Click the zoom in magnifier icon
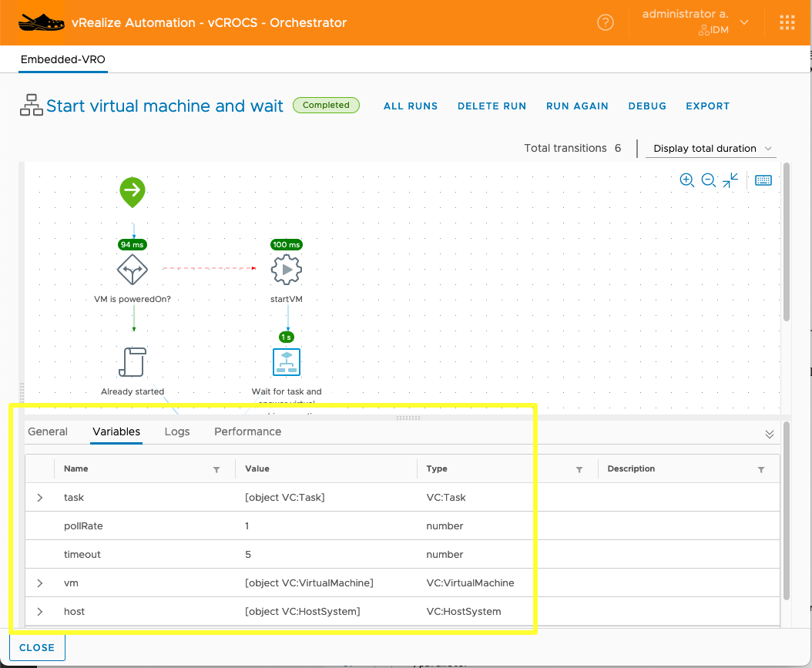Image resolution: width=812 pixels, height=668 pixels. tap(686, 180)
